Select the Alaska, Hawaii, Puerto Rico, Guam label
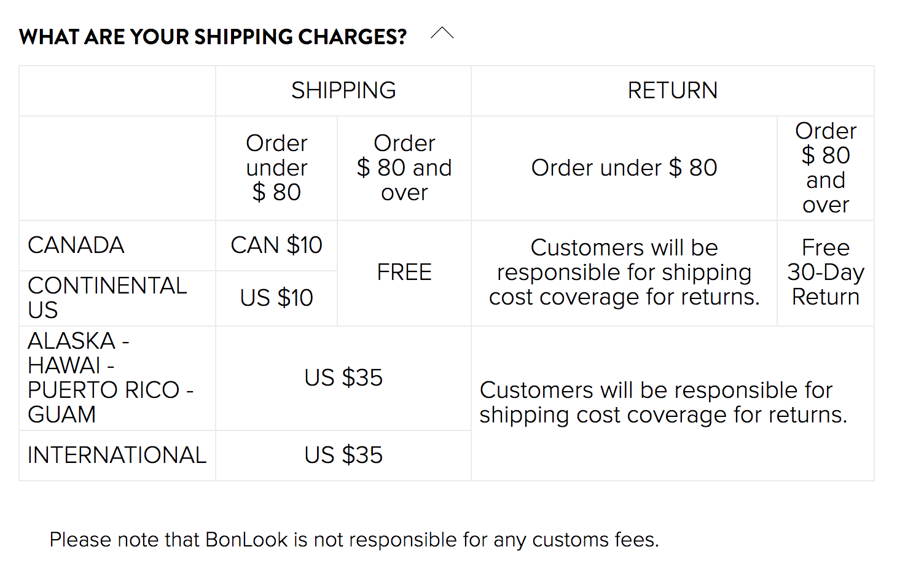Viewport: 924px width, 587px height. [x=111, y=378]
